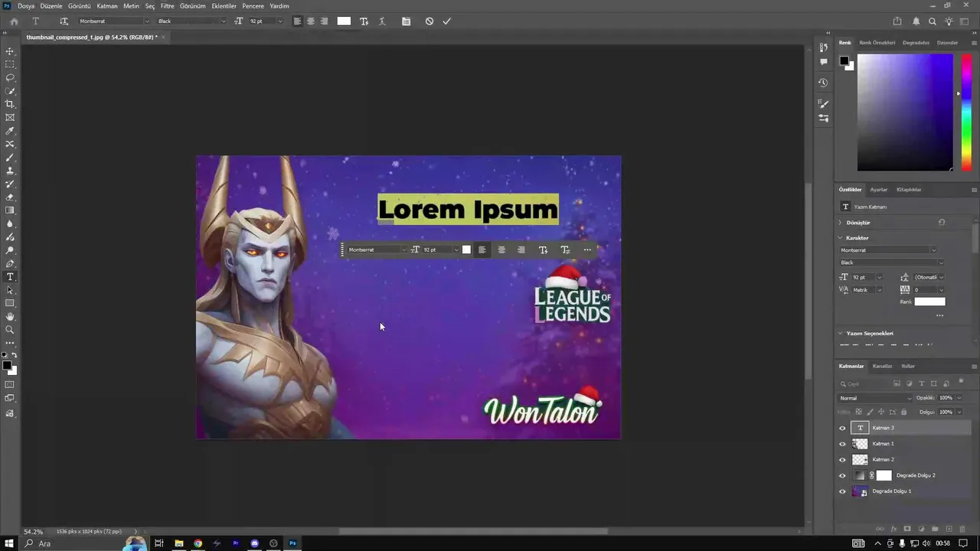The image size is (980, 551).
Task: Hide the Katman 3 layer
Action: tap(842, 428)
